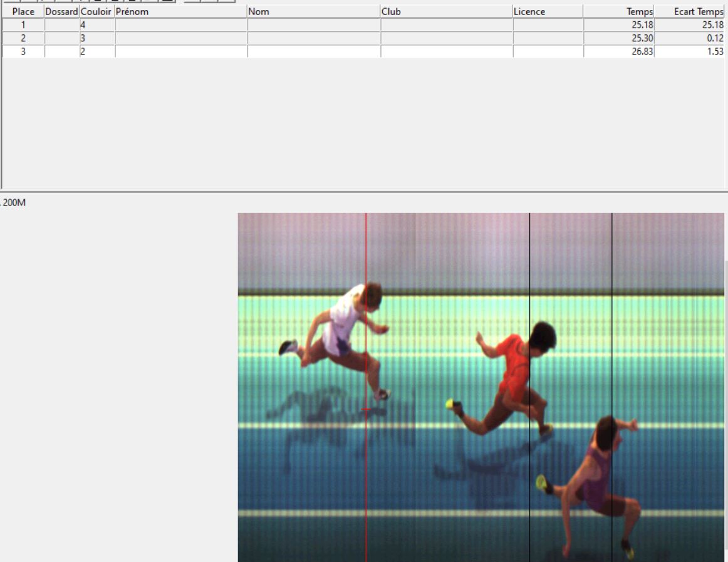Select the Place 1 row cell

23,25
